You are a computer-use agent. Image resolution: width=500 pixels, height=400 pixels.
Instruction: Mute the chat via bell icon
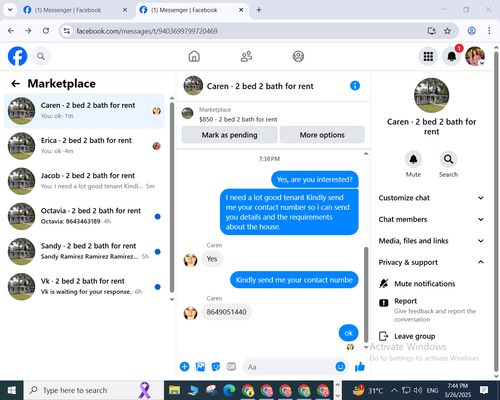413,159
